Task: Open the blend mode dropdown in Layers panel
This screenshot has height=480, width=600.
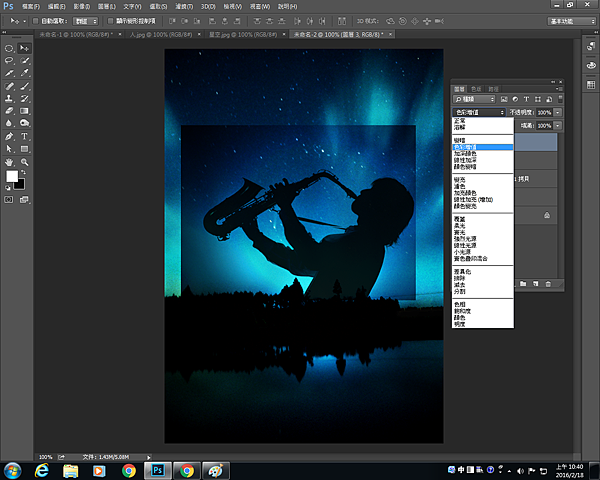Action: [481, 113]
